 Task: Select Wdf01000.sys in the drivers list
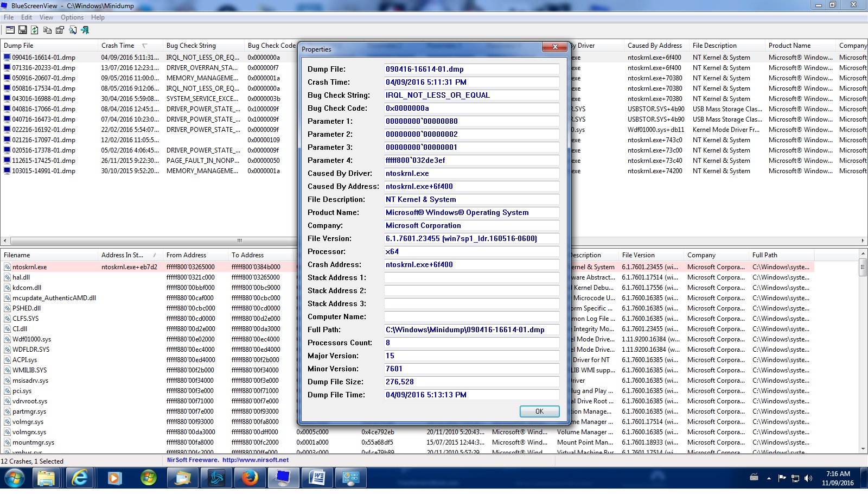tap(31, 339)
